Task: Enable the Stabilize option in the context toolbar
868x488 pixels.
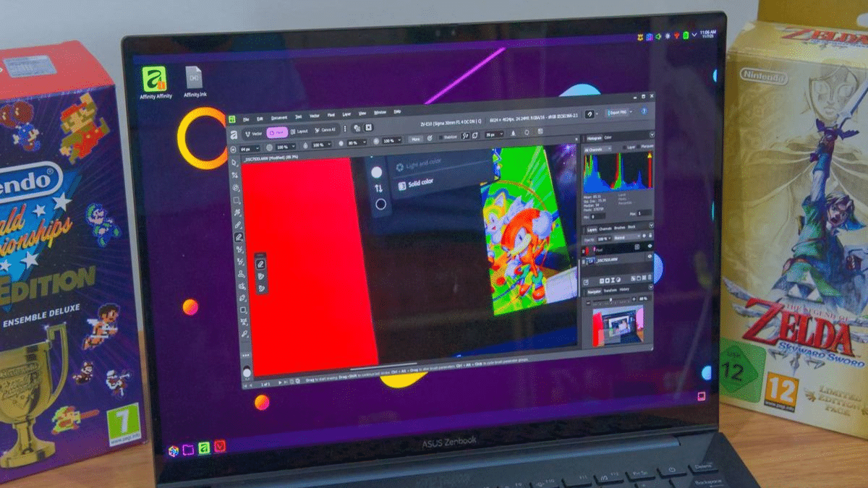Action: tap(440, 137)
